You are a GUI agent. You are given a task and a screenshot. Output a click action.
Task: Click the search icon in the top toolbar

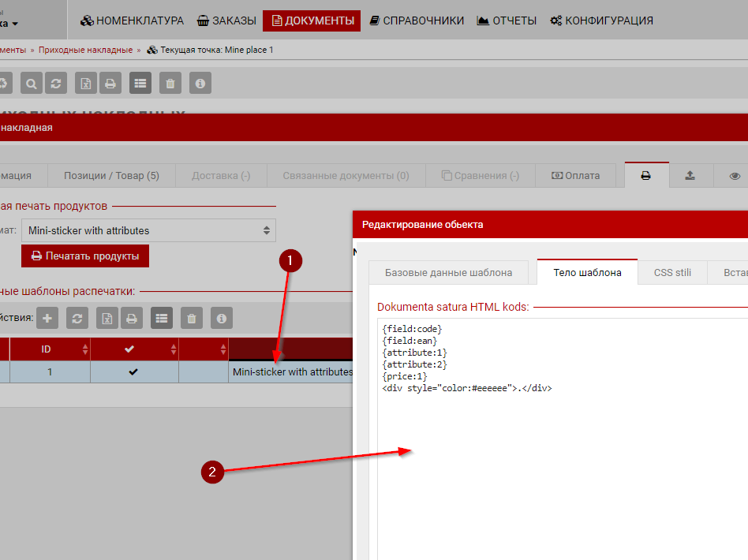(x=32, y=83)
